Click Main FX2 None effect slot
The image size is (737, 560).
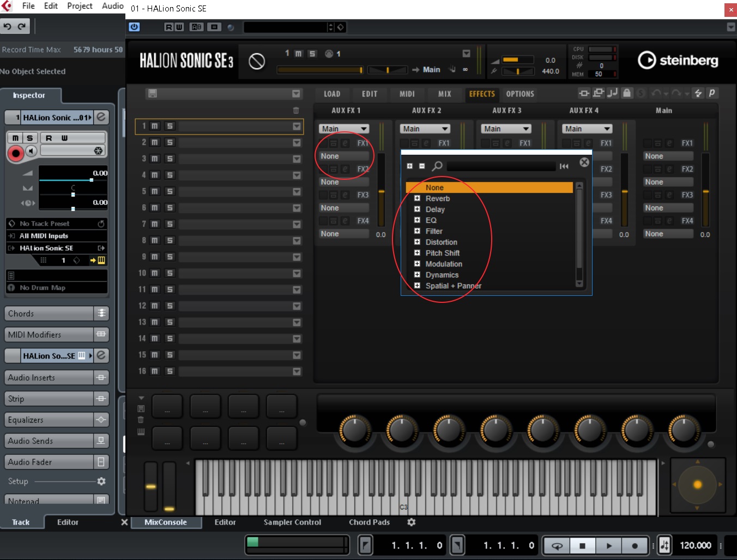click(x=668, y=182)
